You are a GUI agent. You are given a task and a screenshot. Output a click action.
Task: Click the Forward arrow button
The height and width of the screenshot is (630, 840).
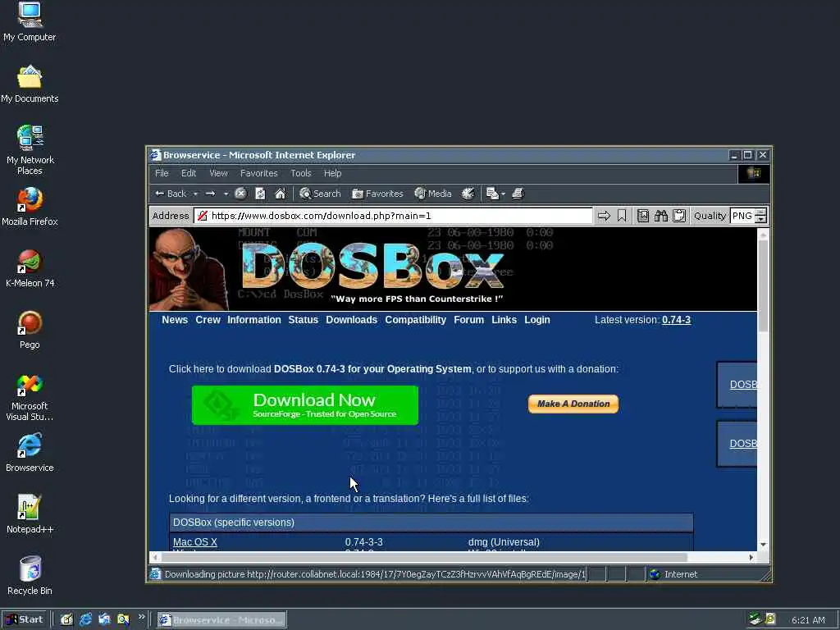point(211,194)
